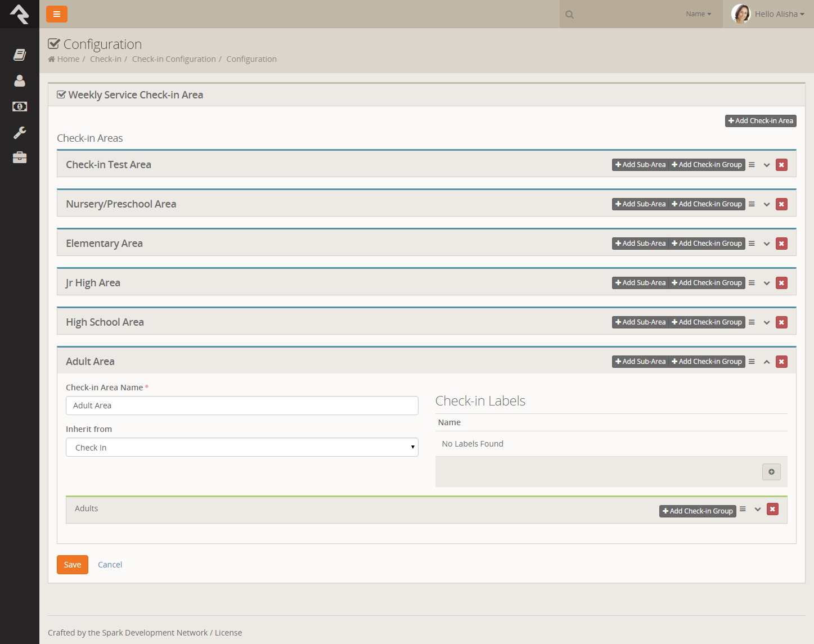Open the wrench admin tools icon
This screenshot has height=644, width=814.
[20, 133]
